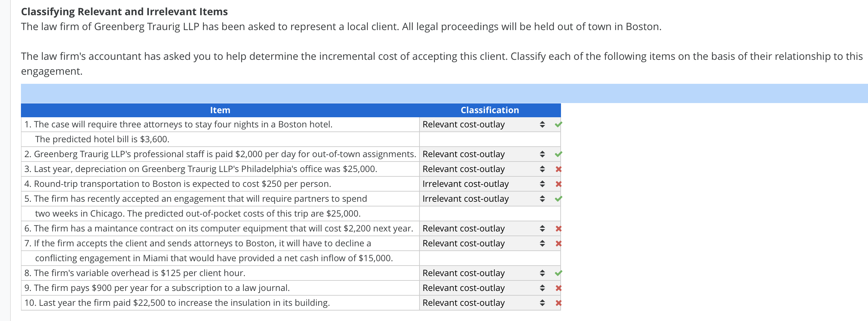This screenshot has height=321, width=868.
Task: Open classification dropdown for item 1 hotel bill
Action: (x=484, y=124)
